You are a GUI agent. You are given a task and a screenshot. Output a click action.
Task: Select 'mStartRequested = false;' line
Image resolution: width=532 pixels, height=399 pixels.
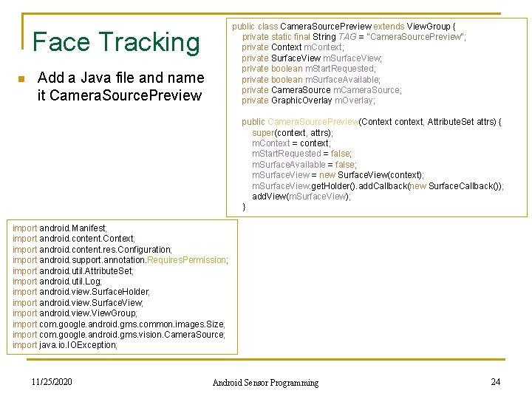pyautogui.click(x=301, y=154)
